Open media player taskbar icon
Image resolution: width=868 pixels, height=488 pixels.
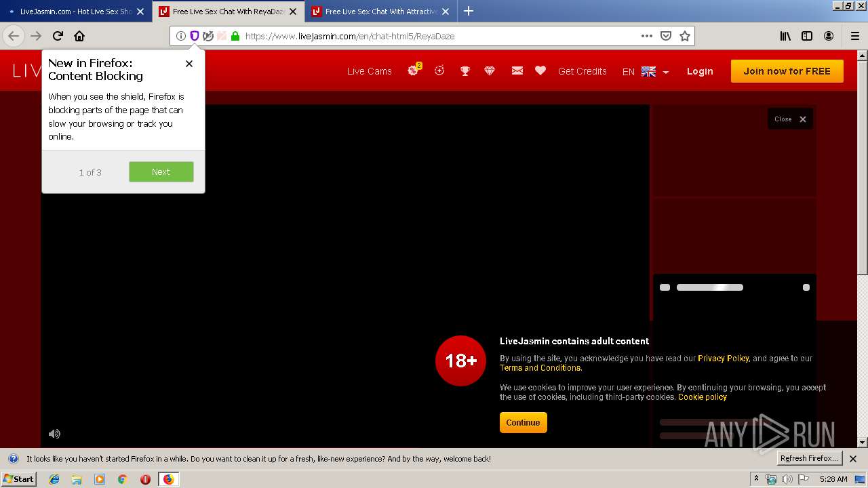click(100, 479)
